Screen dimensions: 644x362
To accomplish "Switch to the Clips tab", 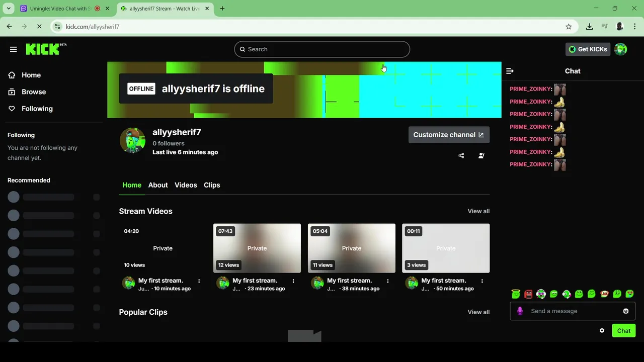I will pos(212,185).
